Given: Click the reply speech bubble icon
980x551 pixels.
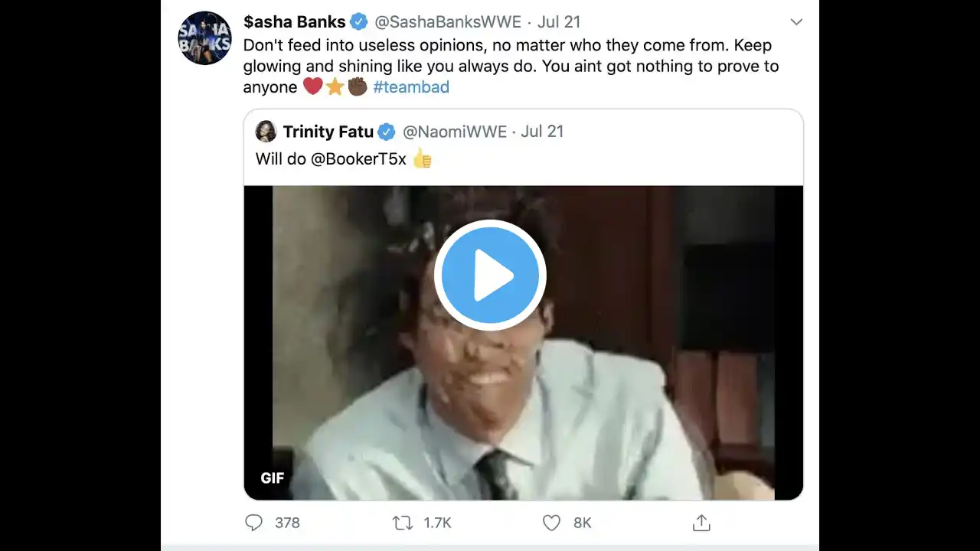Looking at the screenshot, I should pyautogui.click(x=253, y=523).
